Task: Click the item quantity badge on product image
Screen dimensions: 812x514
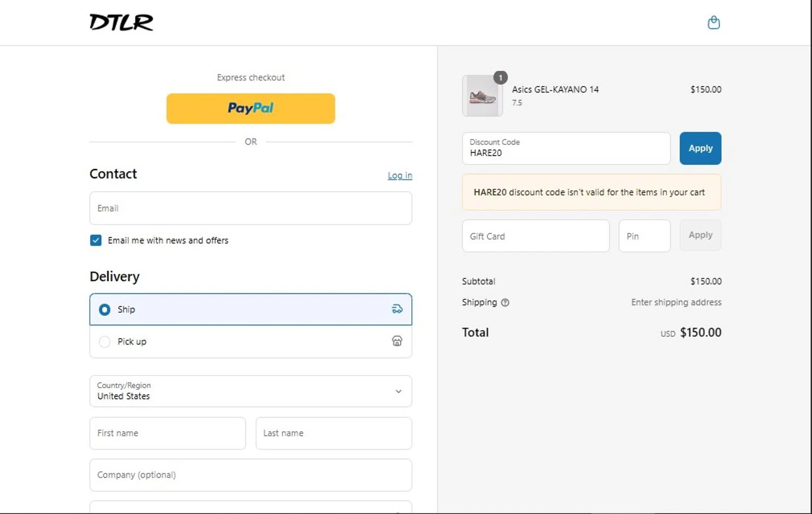Action: click(x=501, y=77)
